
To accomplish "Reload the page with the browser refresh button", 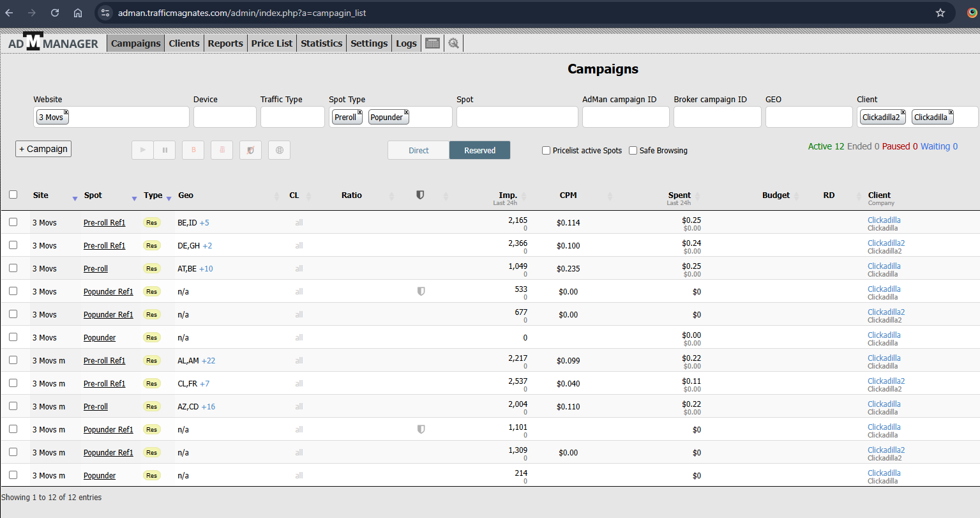I will (x=55, y=13).
